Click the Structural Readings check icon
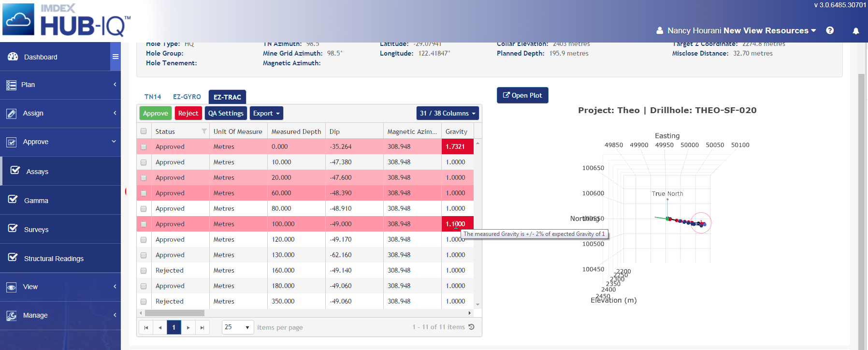This screenshot has width=868, height=350. pos(13,257)
